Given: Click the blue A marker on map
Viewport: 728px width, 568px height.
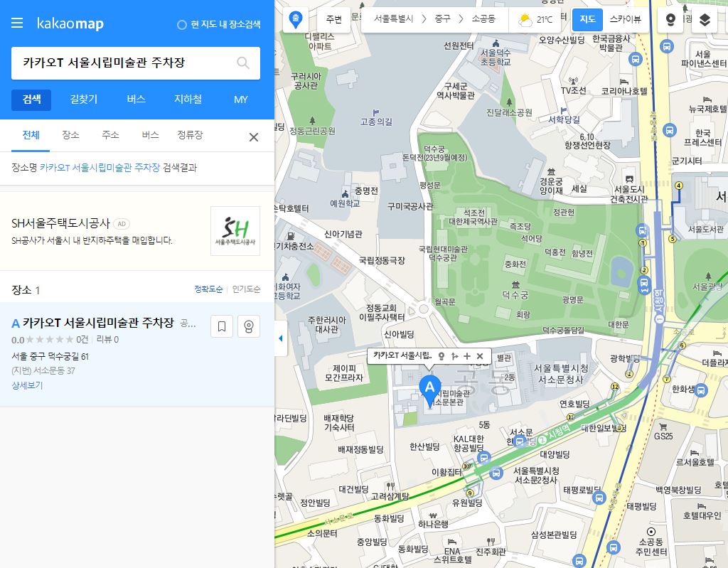Looking at the screenshot, I should pyautogui.click(x=430, y=390).
